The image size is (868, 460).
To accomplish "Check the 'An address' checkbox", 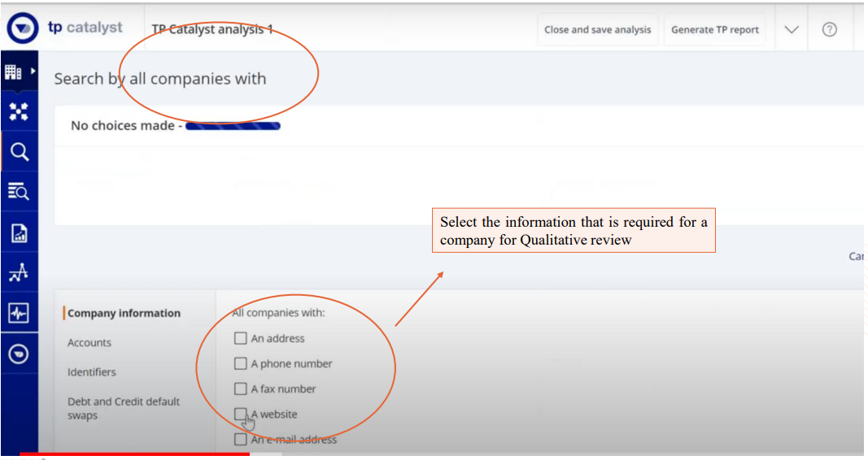I will point(240,338).
